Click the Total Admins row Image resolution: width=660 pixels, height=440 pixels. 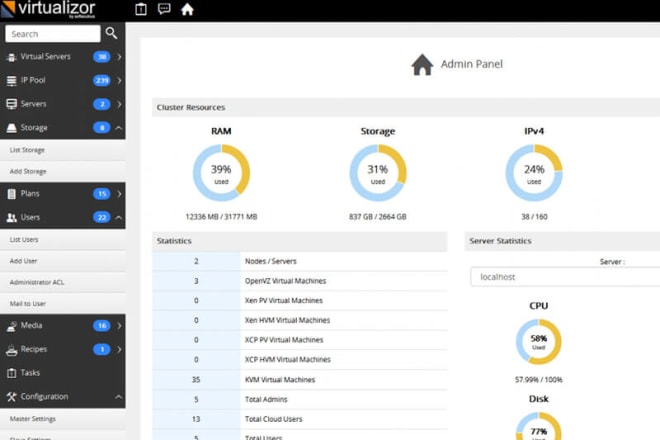(x=300, y=400)
